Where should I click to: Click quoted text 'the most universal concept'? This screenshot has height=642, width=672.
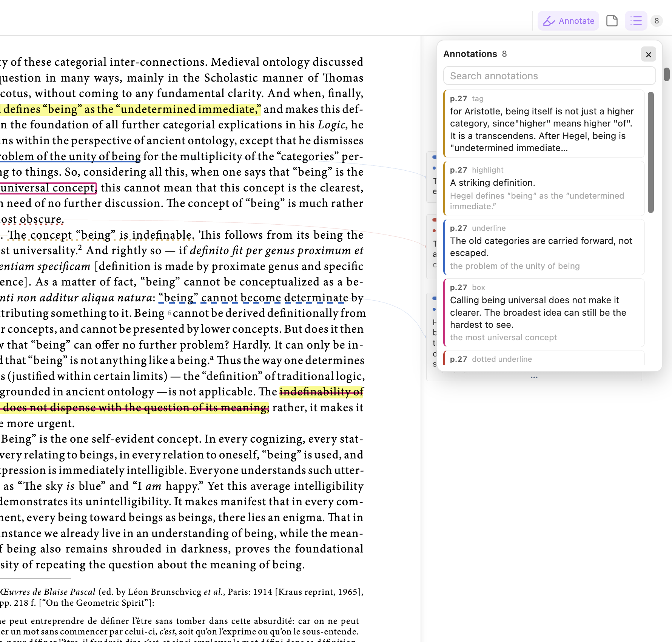(503, 337)
